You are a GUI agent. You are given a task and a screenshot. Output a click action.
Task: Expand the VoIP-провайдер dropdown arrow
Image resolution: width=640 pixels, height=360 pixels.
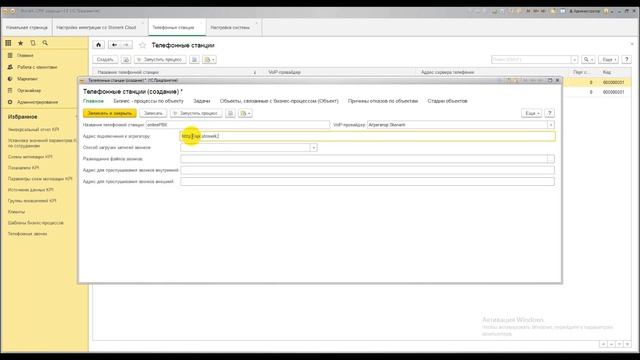point(551,125)
